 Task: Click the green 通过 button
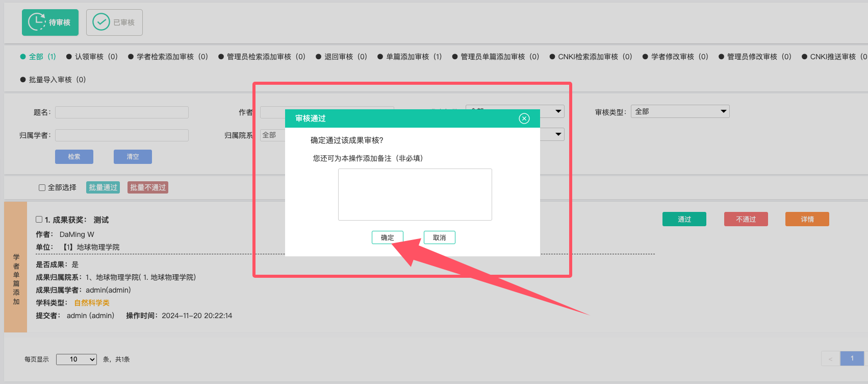(684, 219)
